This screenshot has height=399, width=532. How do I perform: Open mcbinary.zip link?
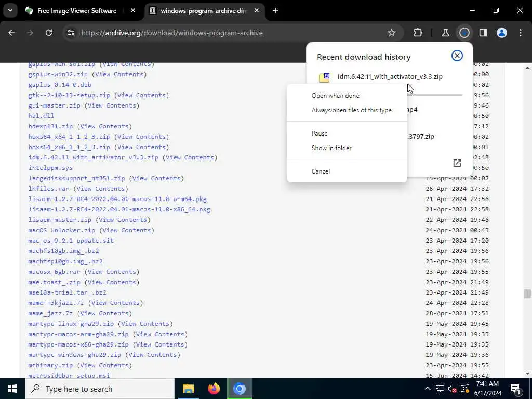click(x=50, y=365)
